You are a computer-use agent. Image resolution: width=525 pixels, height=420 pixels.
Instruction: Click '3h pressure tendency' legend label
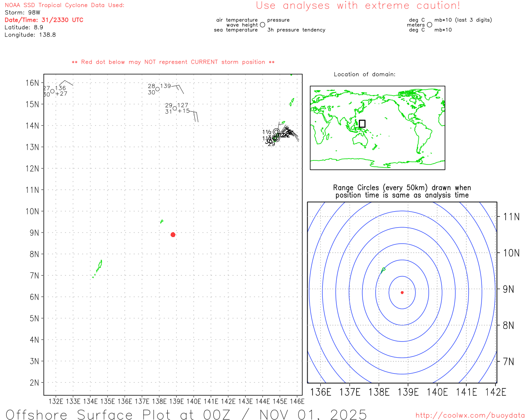297,30
